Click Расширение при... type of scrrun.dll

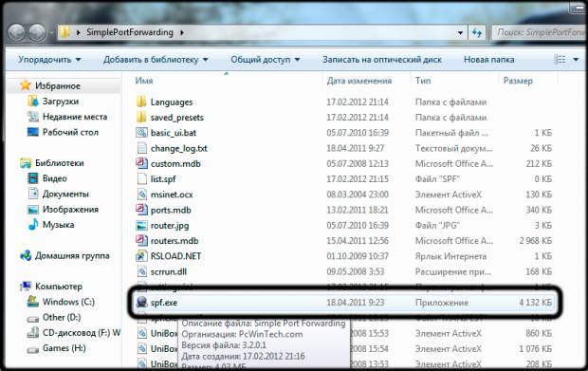(x=452, y=271)
